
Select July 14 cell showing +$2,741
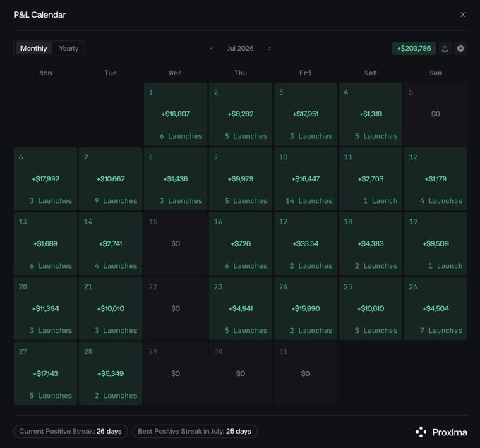point(111,244)
